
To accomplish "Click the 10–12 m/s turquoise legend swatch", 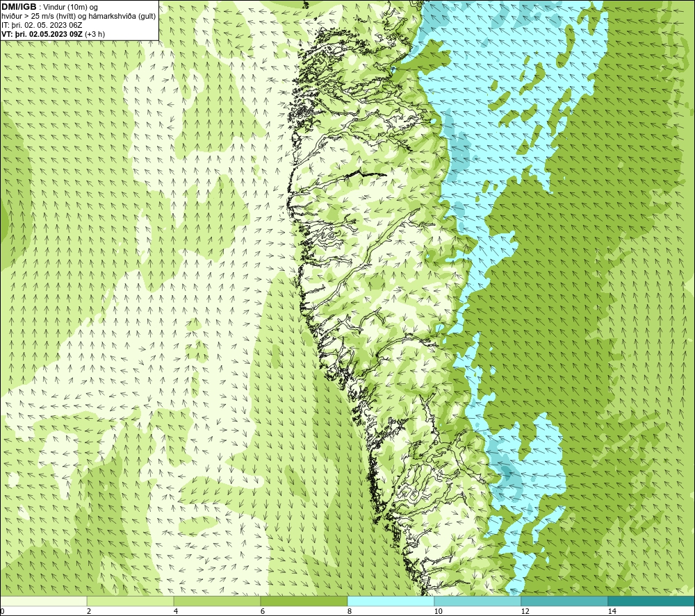I will coord(478,601).
